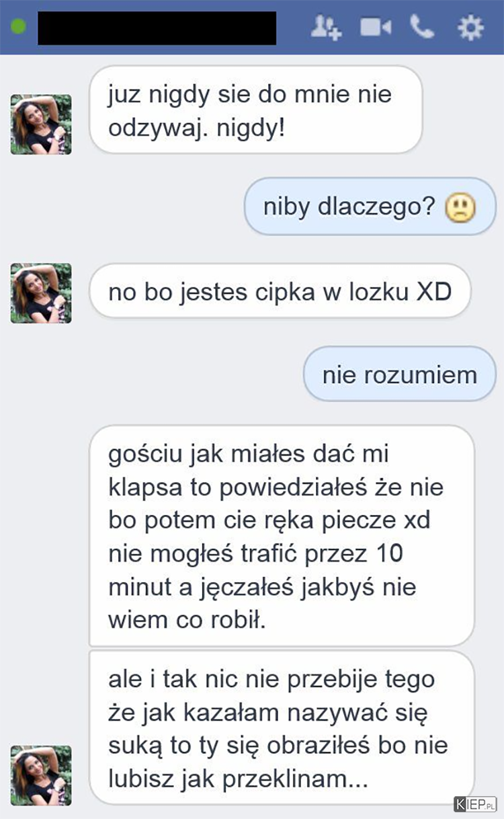Add friends to chat icon

click(x=327, y=27)
